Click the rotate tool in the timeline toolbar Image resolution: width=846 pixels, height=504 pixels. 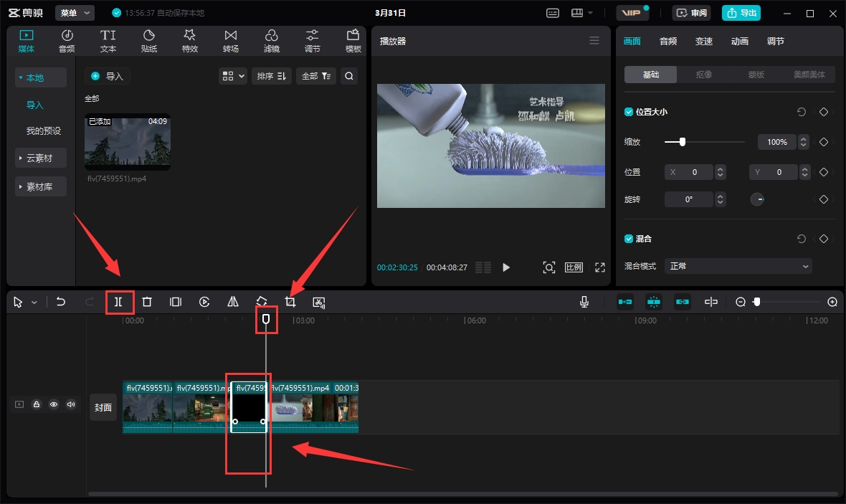[261, 302]
